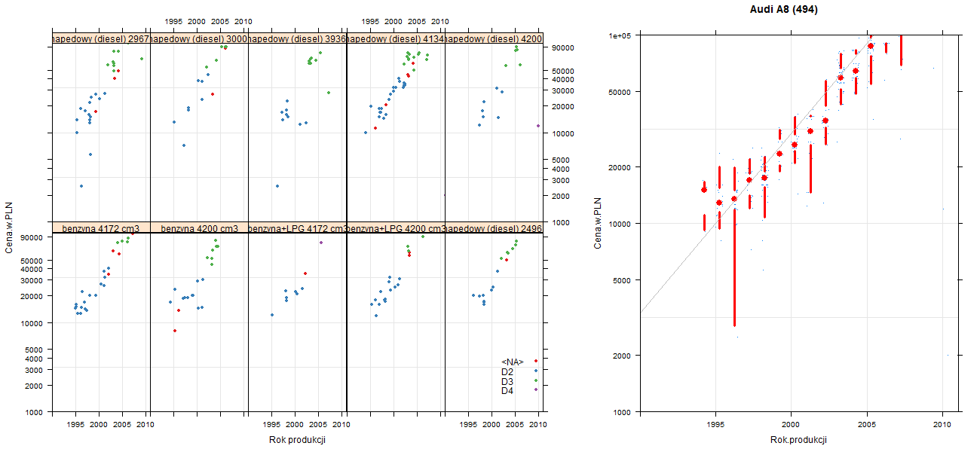Click the 'Rok produkcji' label under the lattice plot
The width and height of the screenshot is (980, 452).
(297, 440)
